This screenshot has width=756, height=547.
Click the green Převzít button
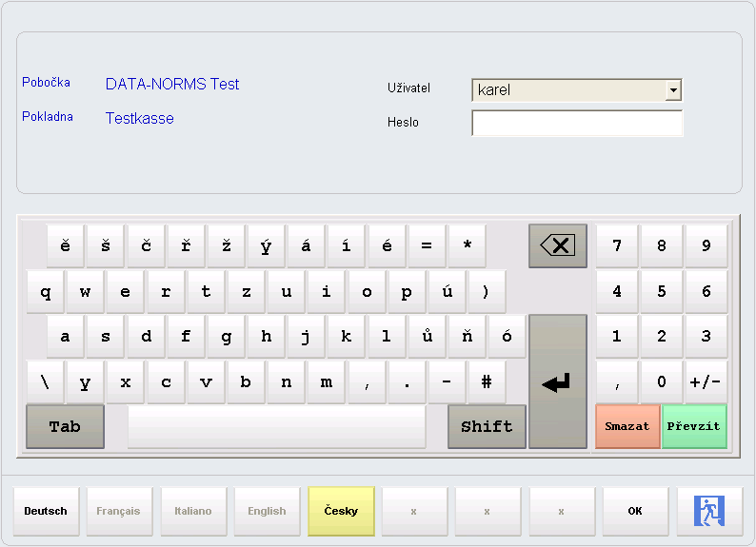[694, 426]
